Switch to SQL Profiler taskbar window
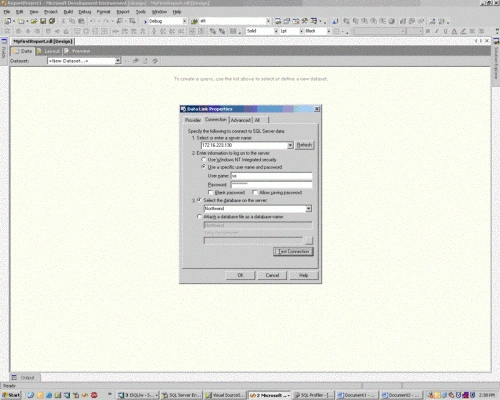The width and height of the screenshot is (500, 400). coord(314,395)
